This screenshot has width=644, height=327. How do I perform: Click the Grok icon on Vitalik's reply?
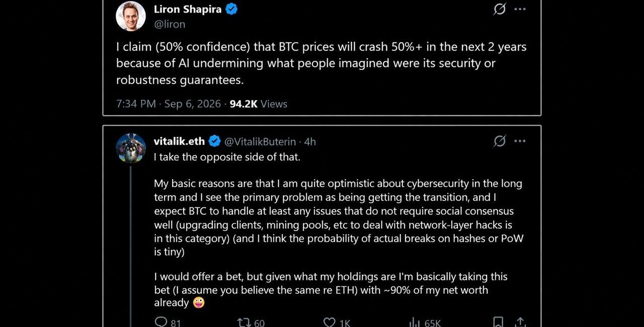[500, 141]
